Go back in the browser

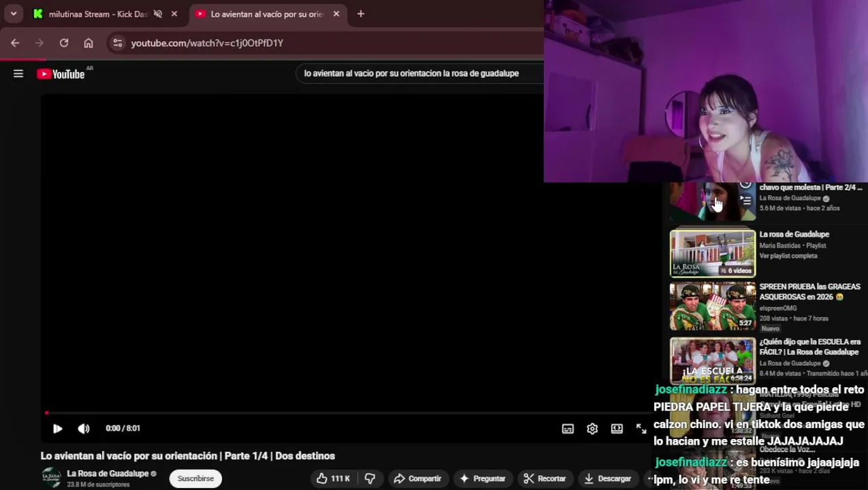coord(15,43)
